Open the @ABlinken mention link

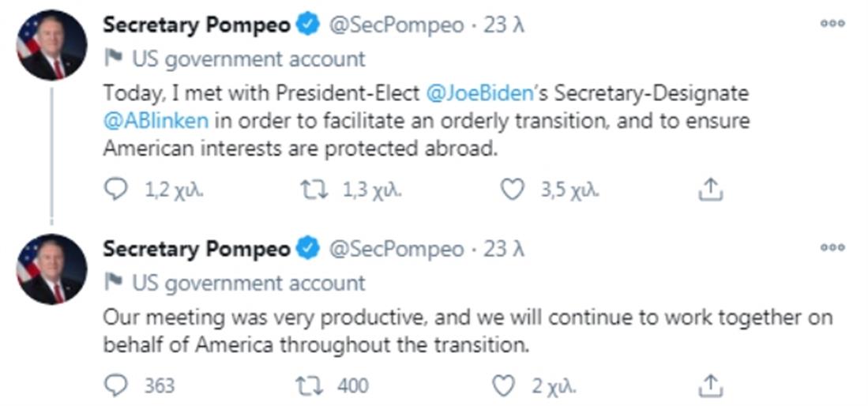point(156,122)
